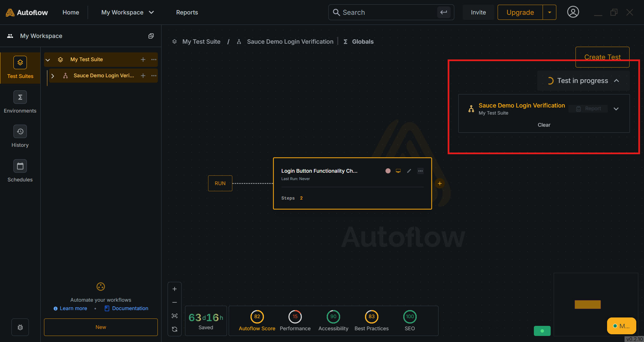
Task: Click the Report button in progress panel
Action: (x=588, y=109)
